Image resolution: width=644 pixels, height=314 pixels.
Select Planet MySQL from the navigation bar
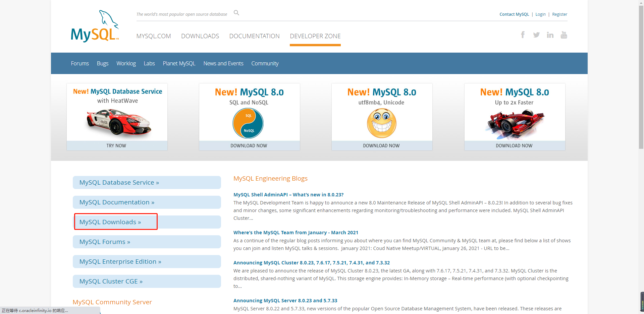179,63
